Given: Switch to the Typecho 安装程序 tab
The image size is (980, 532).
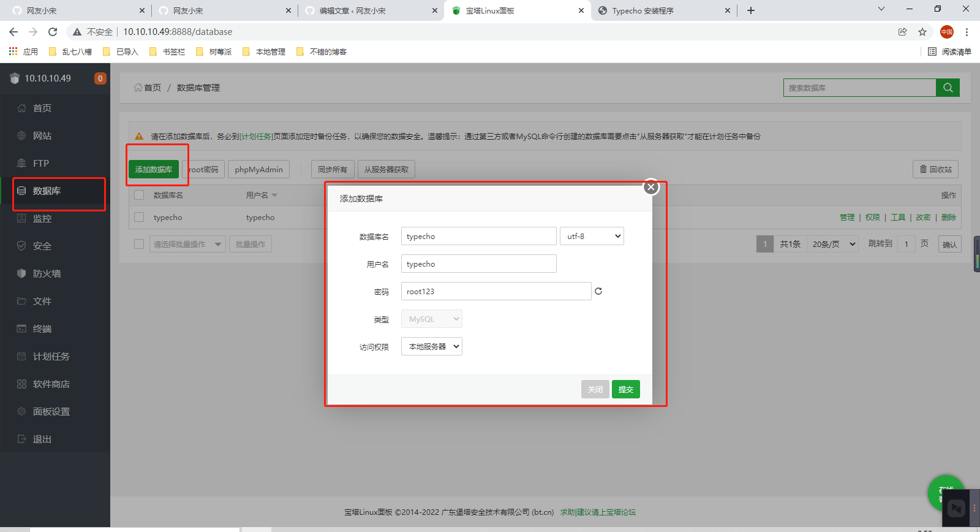Looking at the screenshot, I should [x=664, y=10].
